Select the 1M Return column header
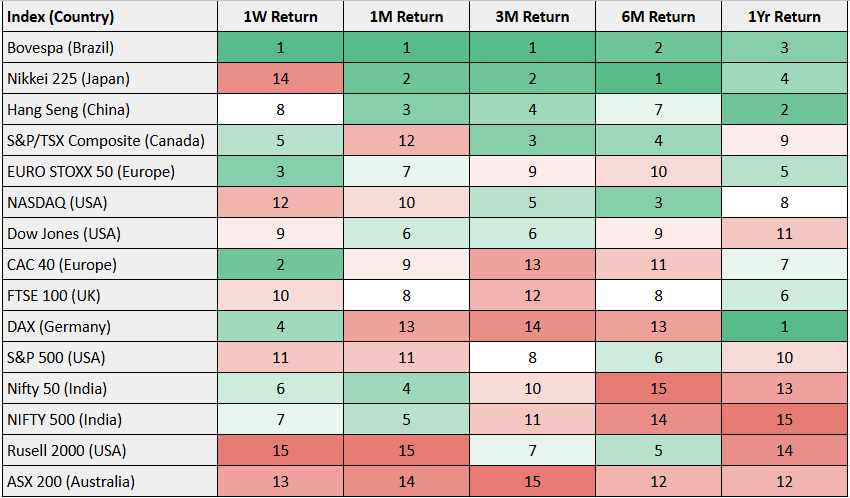Image resolution: width=850 pixels, height=498 pixels. pyautogui.click(x=406, y=17)
